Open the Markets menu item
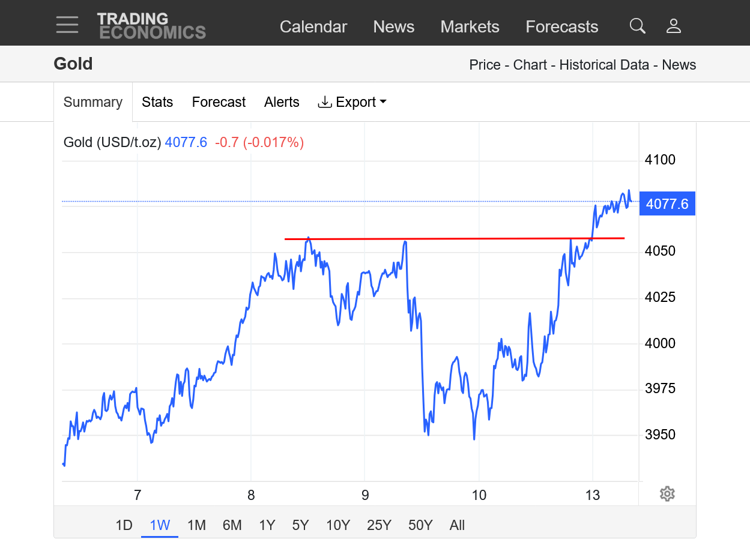The width and height of the screenshot is (750, 560). tap(470, 27)
